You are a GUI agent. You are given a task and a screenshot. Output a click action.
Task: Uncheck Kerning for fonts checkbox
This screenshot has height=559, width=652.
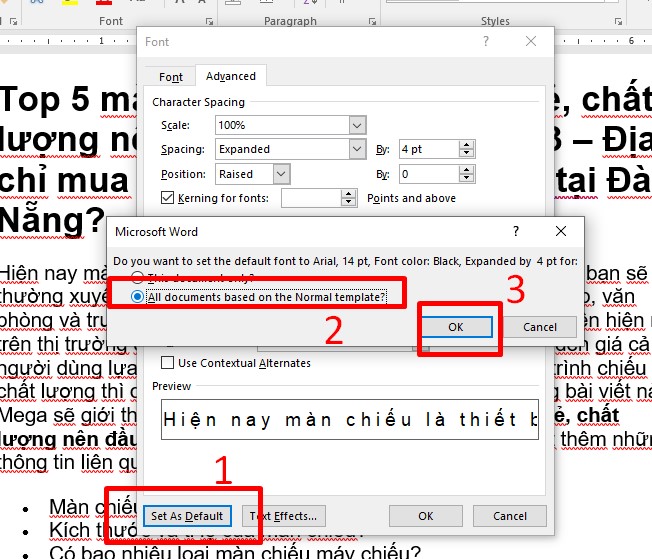pyautogui.click(x=168, y=198)
